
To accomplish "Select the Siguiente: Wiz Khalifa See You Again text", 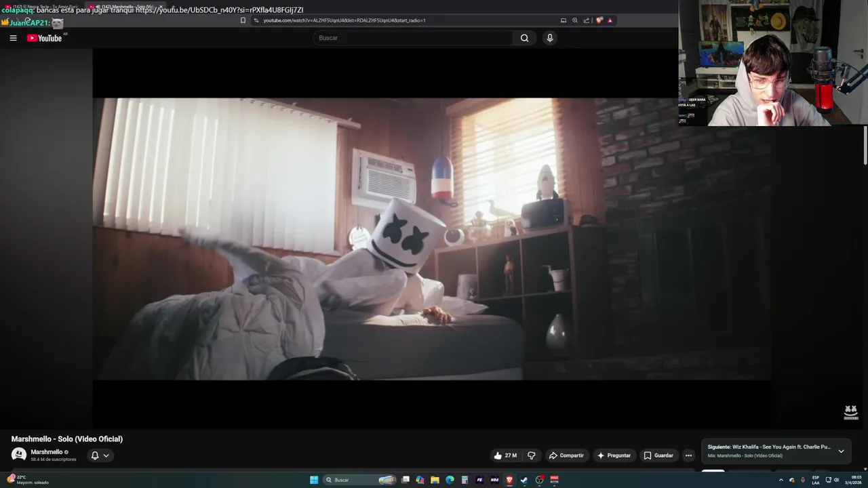I will (769, 447).
